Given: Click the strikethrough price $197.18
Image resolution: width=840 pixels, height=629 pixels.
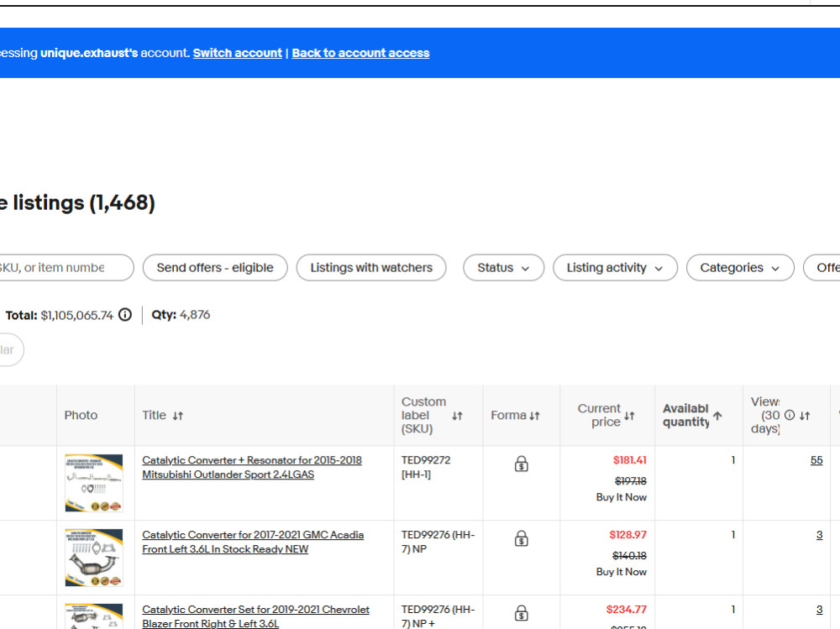Looking at the screenshot, I should pos(631,481).
